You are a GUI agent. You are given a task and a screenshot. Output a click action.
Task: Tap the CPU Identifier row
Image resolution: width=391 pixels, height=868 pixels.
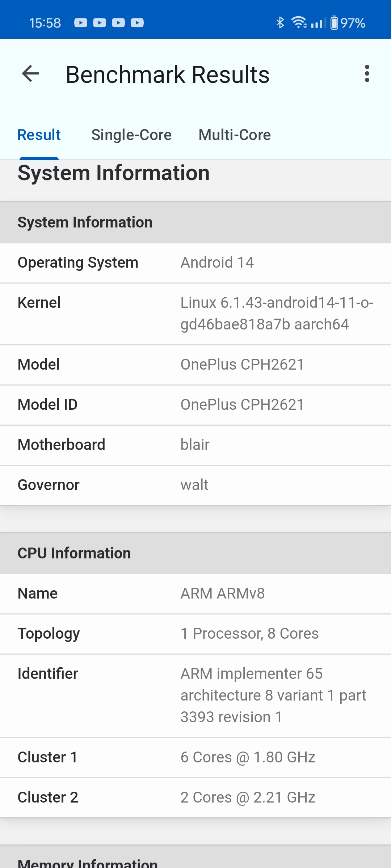click(195, 695)
